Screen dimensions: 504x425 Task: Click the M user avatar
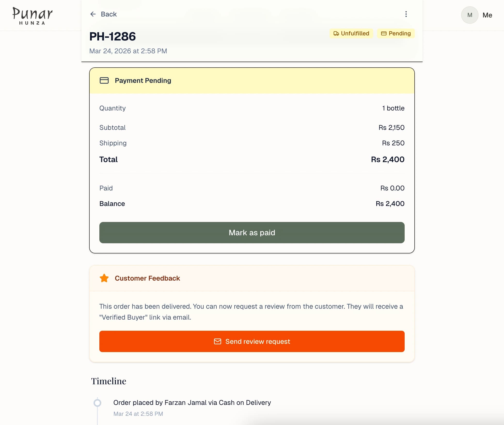coord(470,15)
